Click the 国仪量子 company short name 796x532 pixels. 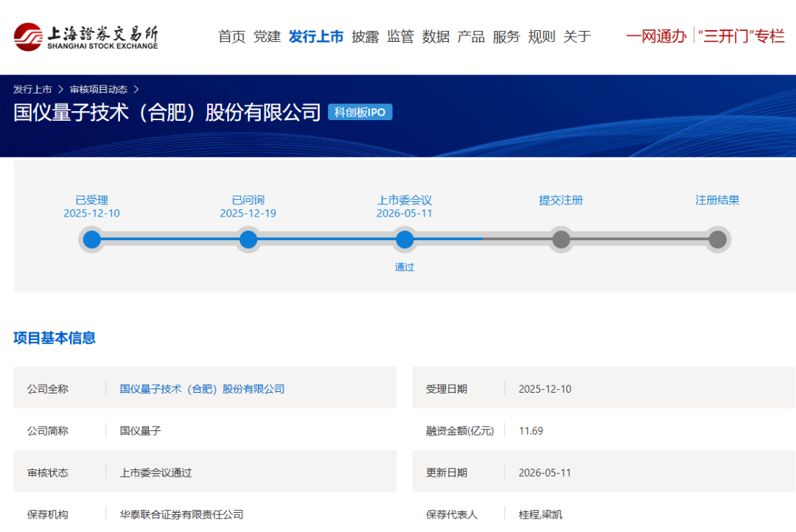(140, 431)
